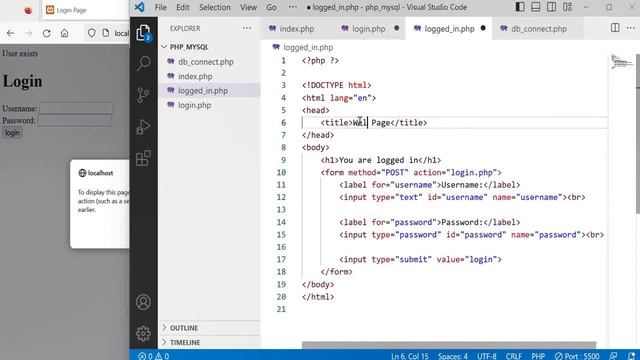Switch to the db_connect.php editor tab
Image resolution: width=640 pixels, height=360 pixels.
point(539,29)
